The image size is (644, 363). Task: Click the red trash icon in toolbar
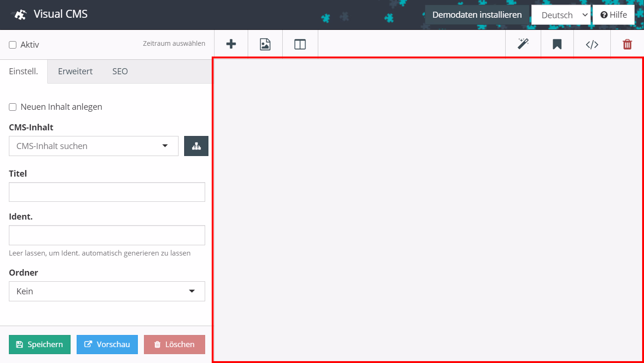pyautogui.click(x=627, y=44)
